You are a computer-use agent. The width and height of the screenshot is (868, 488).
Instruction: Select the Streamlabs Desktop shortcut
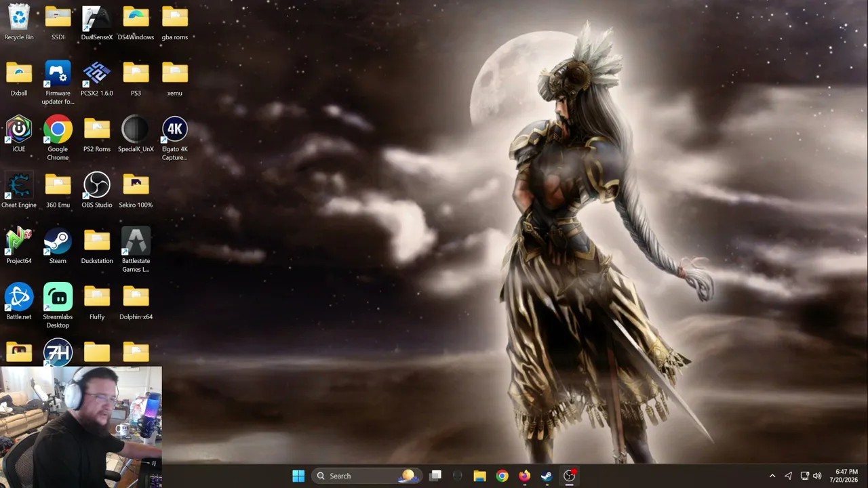pos(58,306)
